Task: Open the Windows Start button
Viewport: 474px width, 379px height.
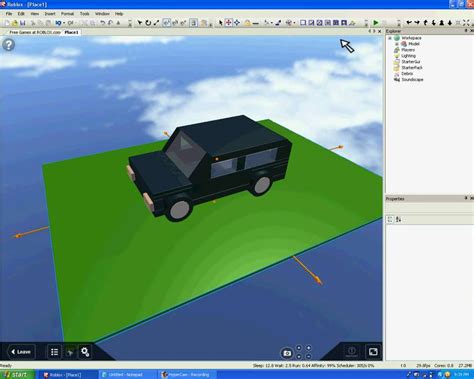Action: tap(17, 375)
